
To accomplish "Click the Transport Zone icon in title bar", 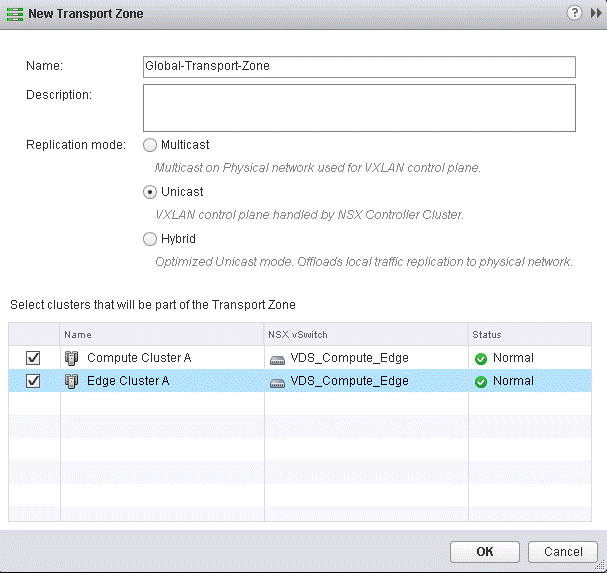I will (x=14, y=14).
